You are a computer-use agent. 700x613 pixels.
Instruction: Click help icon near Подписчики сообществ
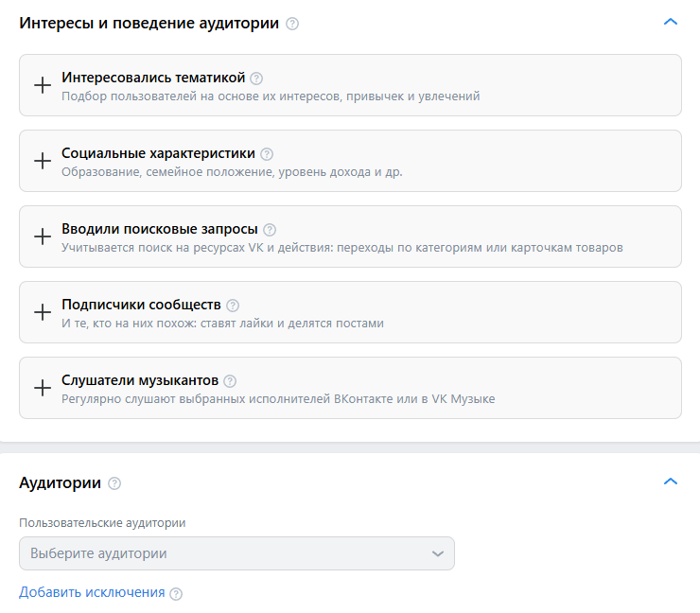point(233,306)
